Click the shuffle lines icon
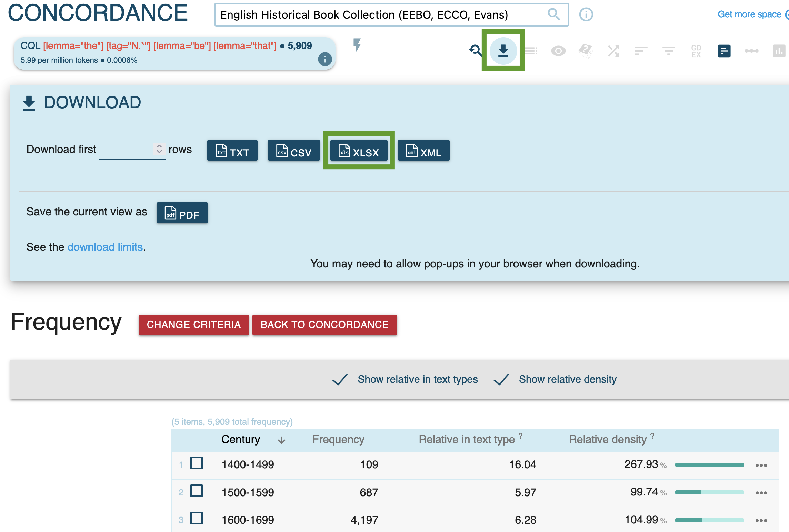This screenshot has height=532, width=789. (613, 51)
